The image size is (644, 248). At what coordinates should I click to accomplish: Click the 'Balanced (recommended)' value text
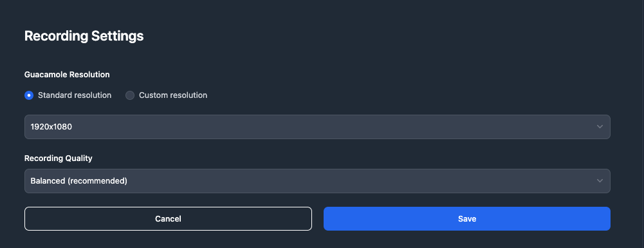pos(79,181)
